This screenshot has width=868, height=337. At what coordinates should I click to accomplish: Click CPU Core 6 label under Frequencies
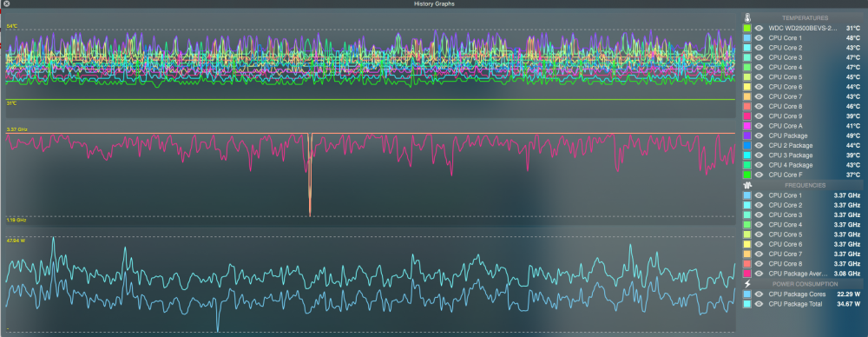[x=785, y=244]
